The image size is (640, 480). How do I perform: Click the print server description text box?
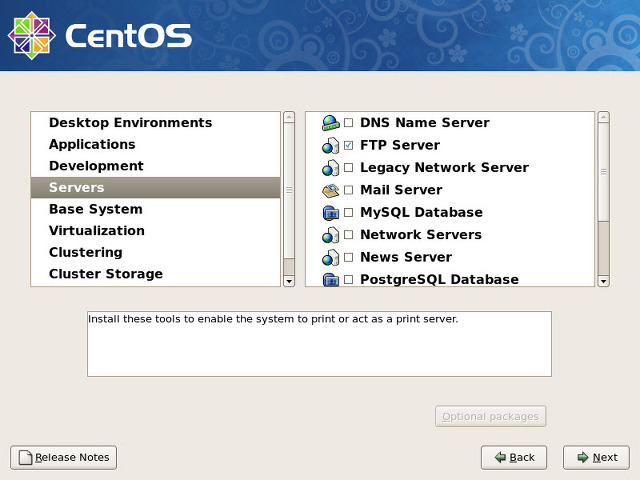coord(319,344)
